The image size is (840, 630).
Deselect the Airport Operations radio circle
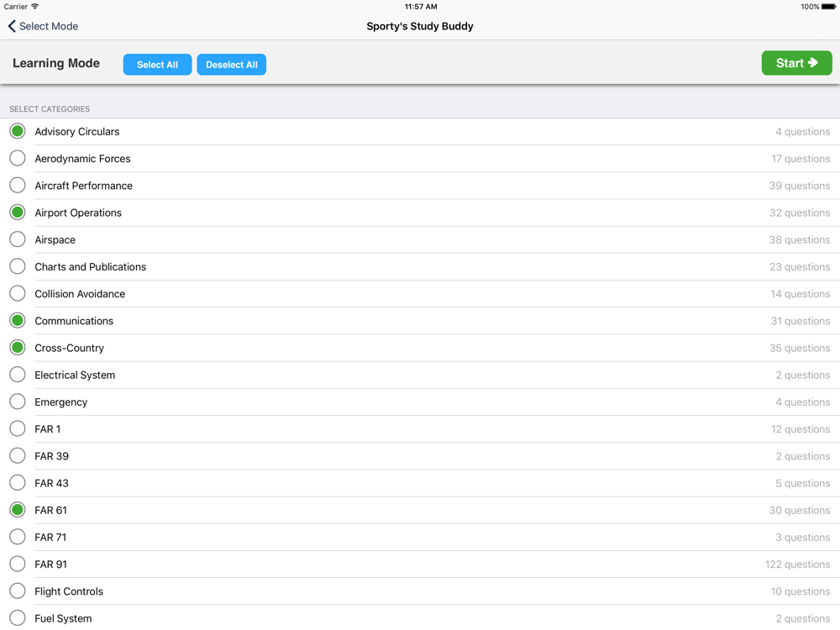(x=18, y=213)
